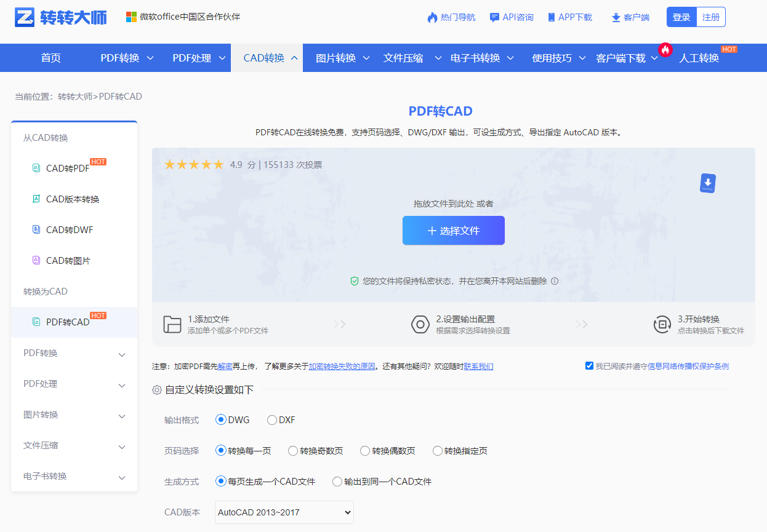Choose 转换奇数页 page option
The width and height of the screenshot is (767, 532).
(x=293, y=450)
